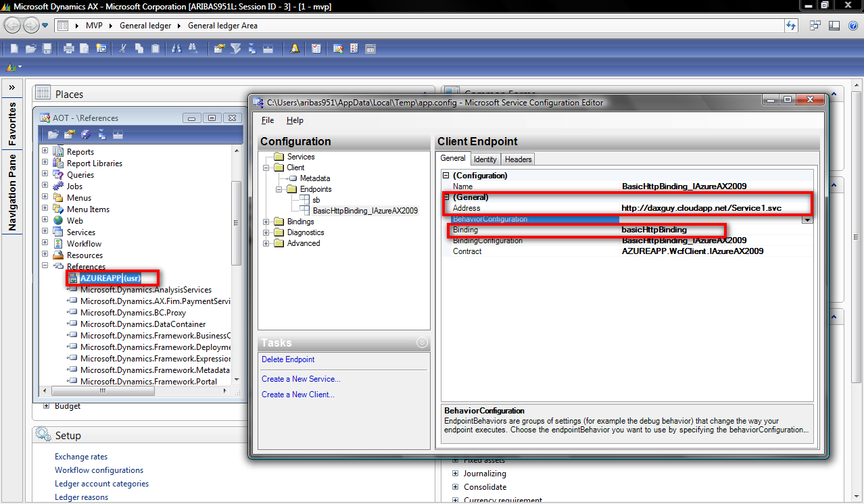Click the Open folder icon in main toolbar

click(x=30, y=49)
